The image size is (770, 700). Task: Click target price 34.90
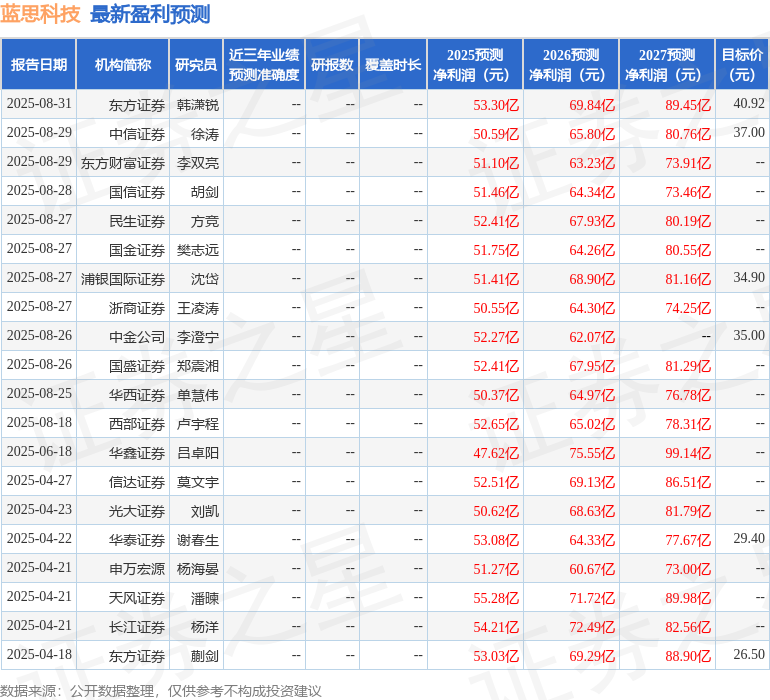749,277
